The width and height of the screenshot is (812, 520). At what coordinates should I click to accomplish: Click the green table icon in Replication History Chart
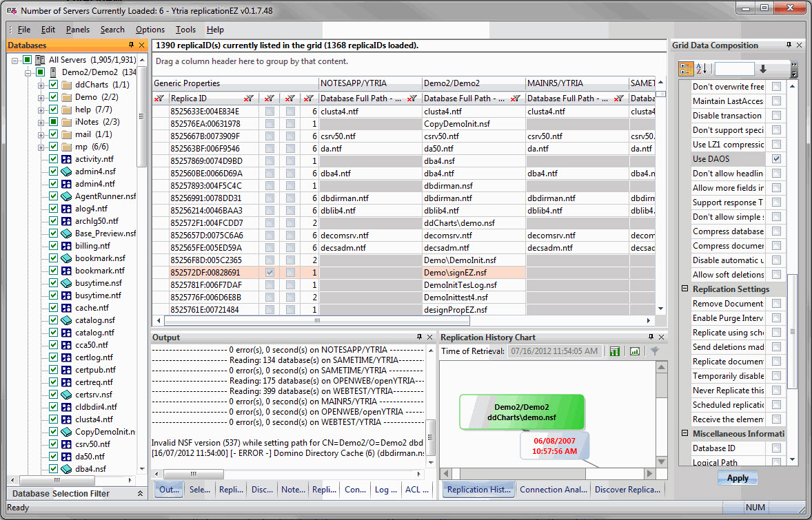click(x=614, y=351)
